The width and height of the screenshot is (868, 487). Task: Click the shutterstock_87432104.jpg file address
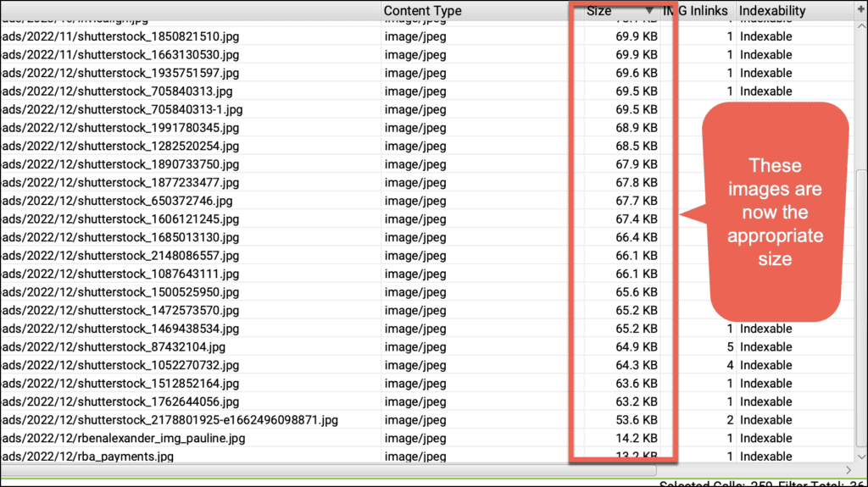coord(113,347)
